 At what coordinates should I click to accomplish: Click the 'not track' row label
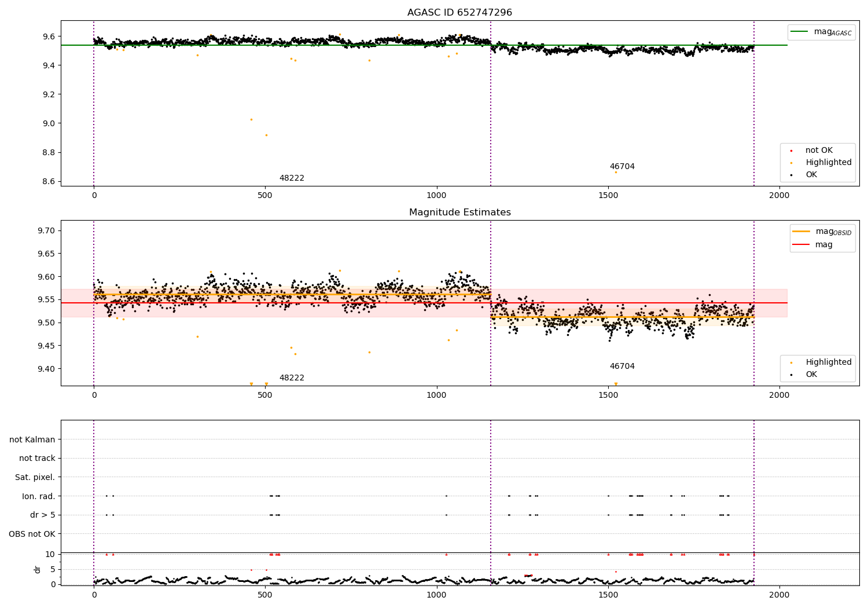click(x=37, y=459)
